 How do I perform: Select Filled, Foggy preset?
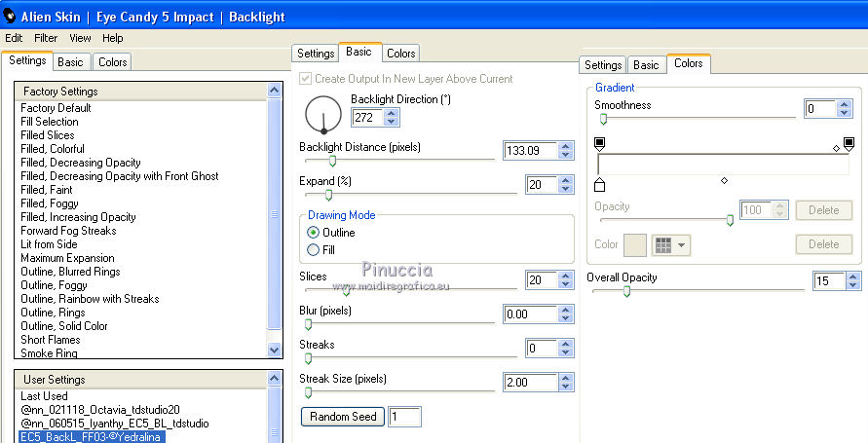click(x=50, y=203)
